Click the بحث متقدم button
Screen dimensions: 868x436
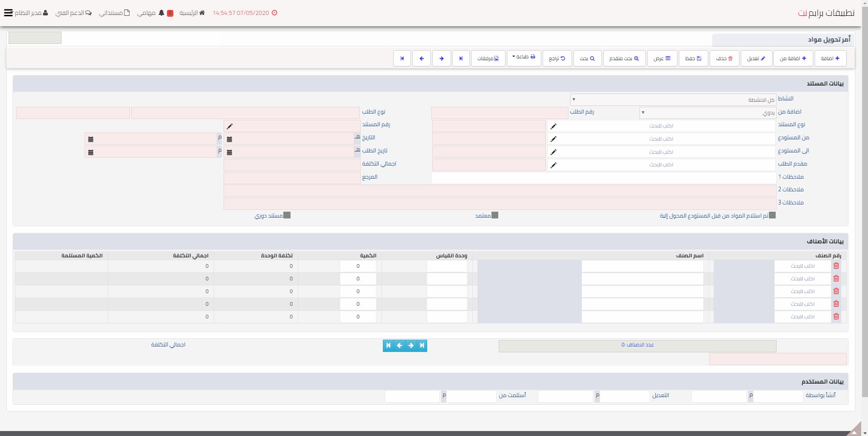[x=624, y=58]
